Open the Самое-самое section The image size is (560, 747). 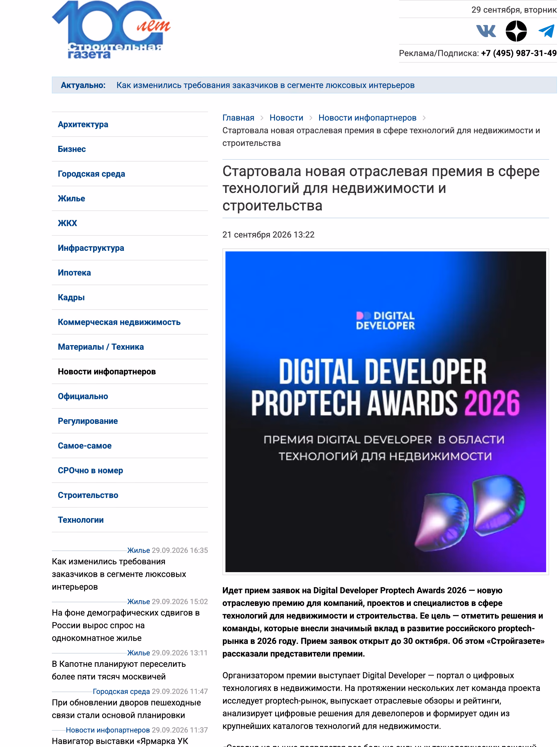pos(84,446)
